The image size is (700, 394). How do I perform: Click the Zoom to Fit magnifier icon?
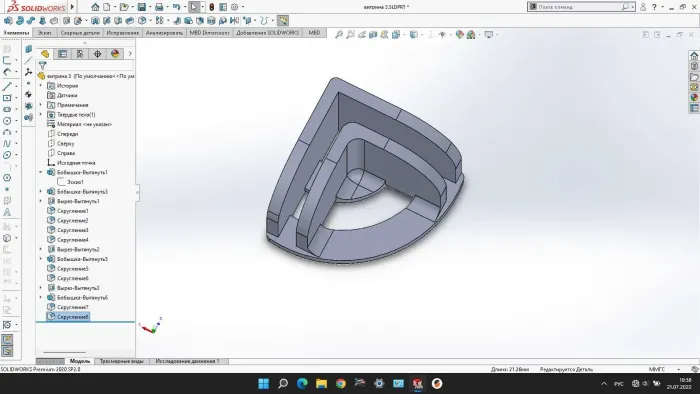click(339, 34)
